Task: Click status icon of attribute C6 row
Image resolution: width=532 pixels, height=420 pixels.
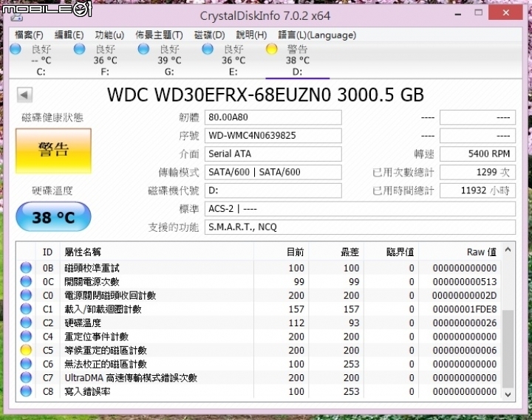Action: [x=26, y=364]
